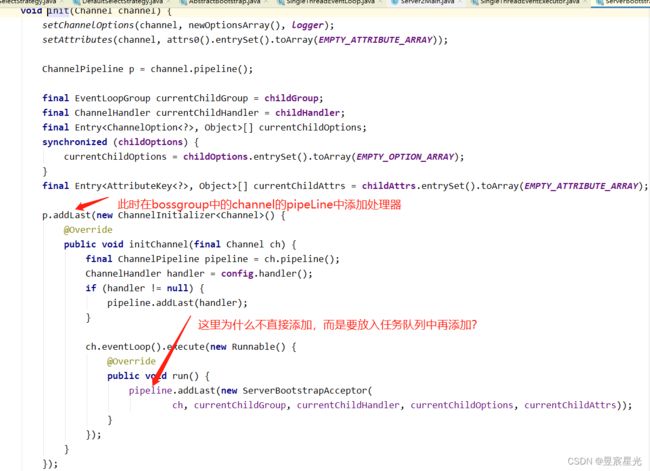Click the childHandler field reference
Viewport: 650px width, 471px height.
coord(308,113)
